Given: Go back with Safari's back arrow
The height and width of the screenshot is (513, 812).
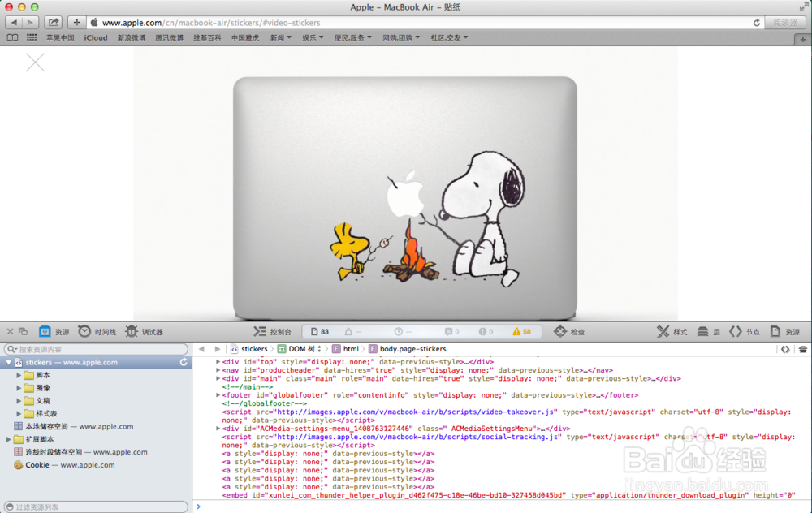Looking at the screenshot, I should 14,22.
